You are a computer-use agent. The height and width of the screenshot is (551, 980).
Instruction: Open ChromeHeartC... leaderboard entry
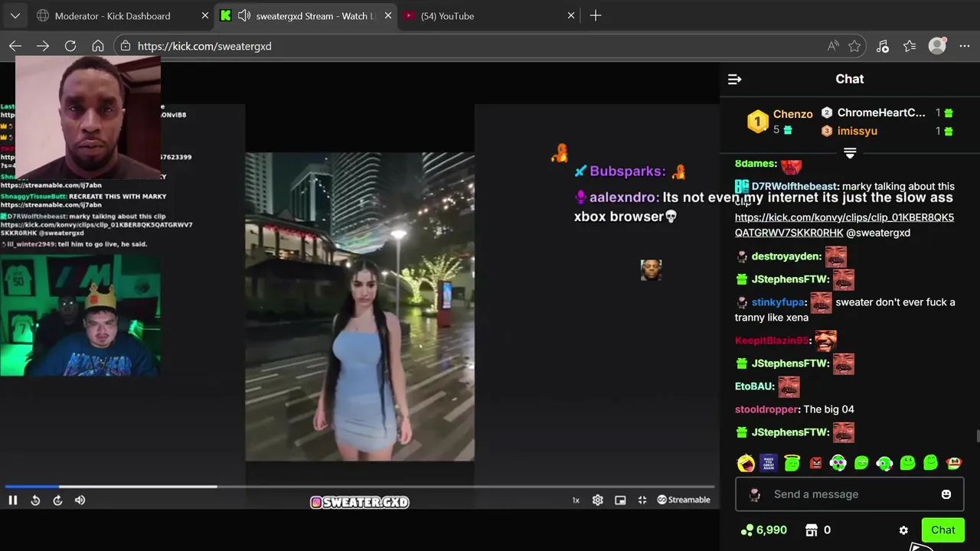point(880,112)
